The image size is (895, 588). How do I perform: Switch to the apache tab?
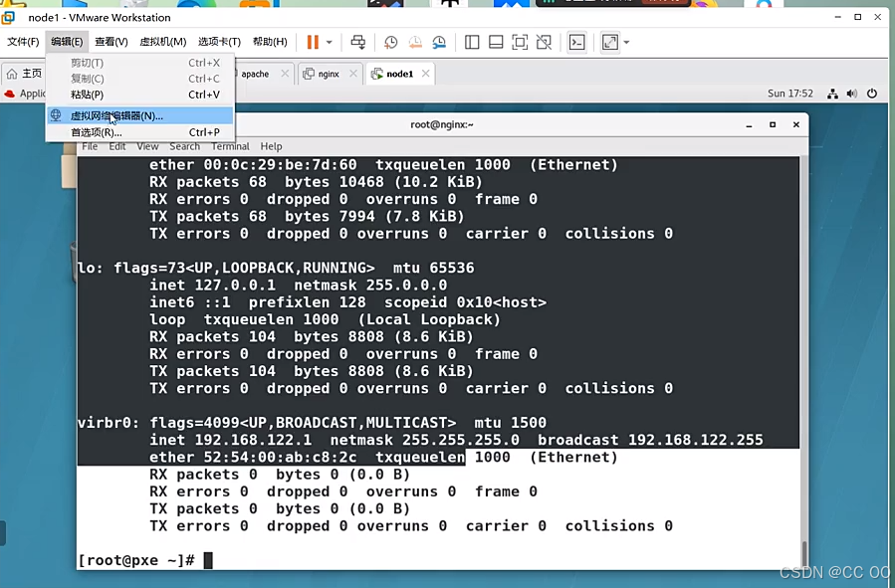[255, 74]
